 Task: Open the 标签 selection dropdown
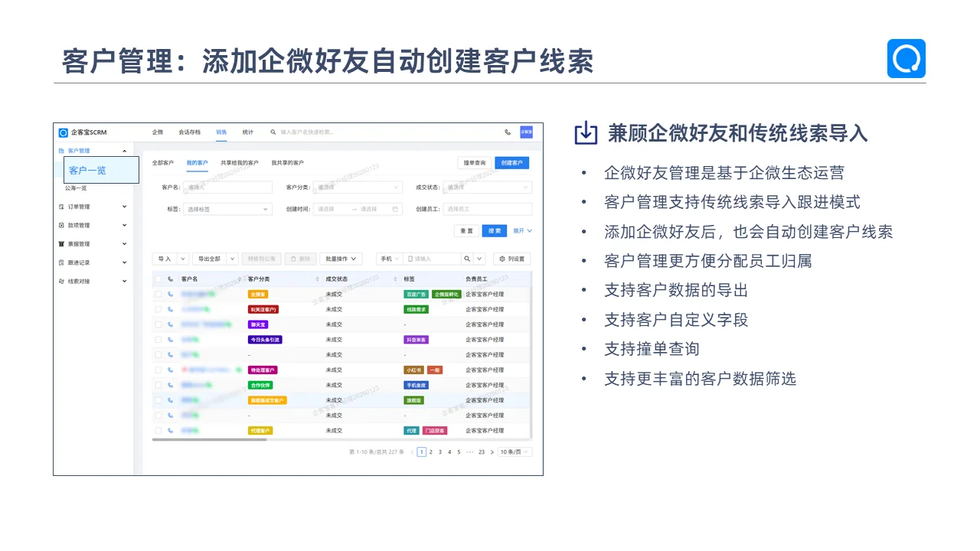click(227, 209)
